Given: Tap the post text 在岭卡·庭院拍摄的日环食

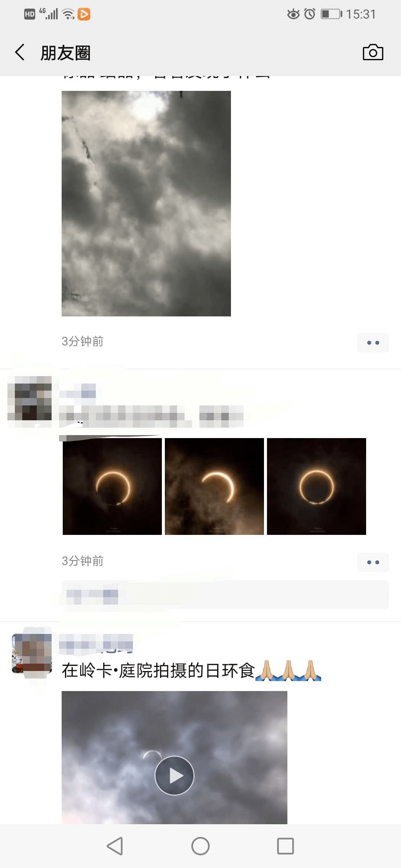Looking at the screenshot, I should [159, 671].
